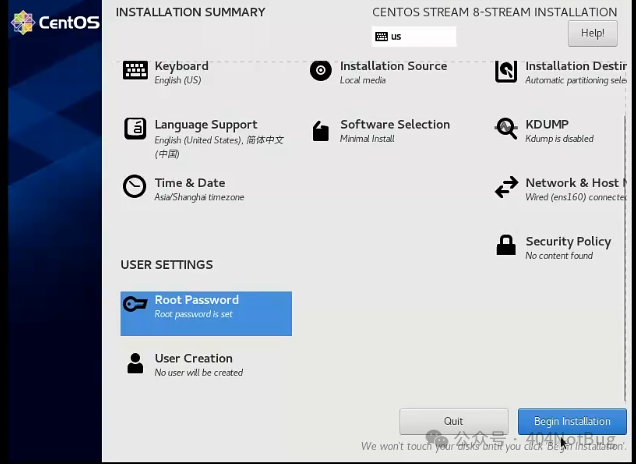Click the Time & Date clock icon
The width and height of the screenshot is (636, 464).
(x=135, y=187)
